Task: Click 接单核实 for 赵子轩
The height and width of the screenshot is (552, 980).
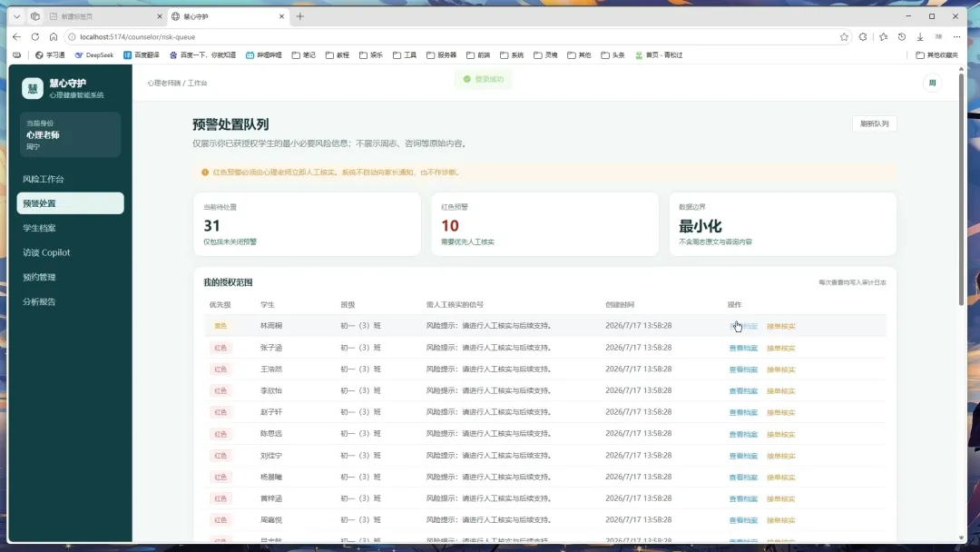Action: [x=780, y=412]
